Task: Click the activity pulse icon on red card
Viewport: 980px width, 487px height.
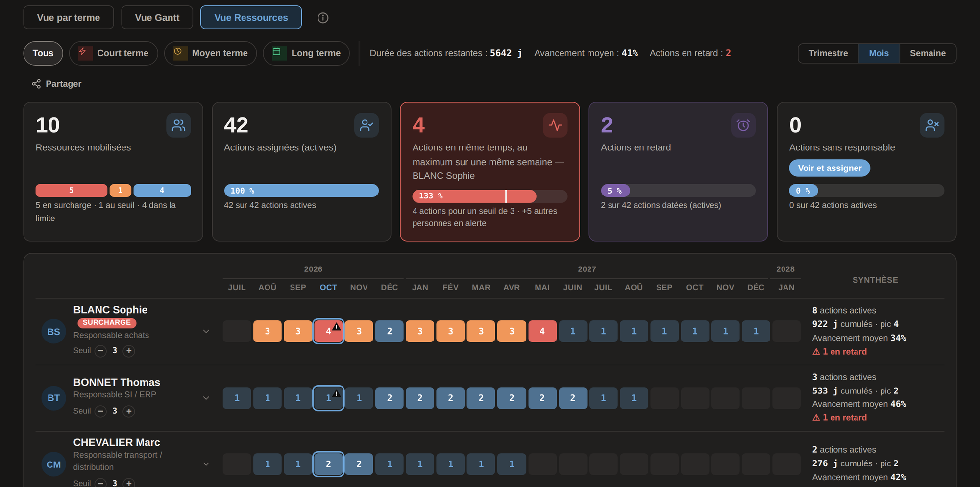Action: click(x=555, y=125)
